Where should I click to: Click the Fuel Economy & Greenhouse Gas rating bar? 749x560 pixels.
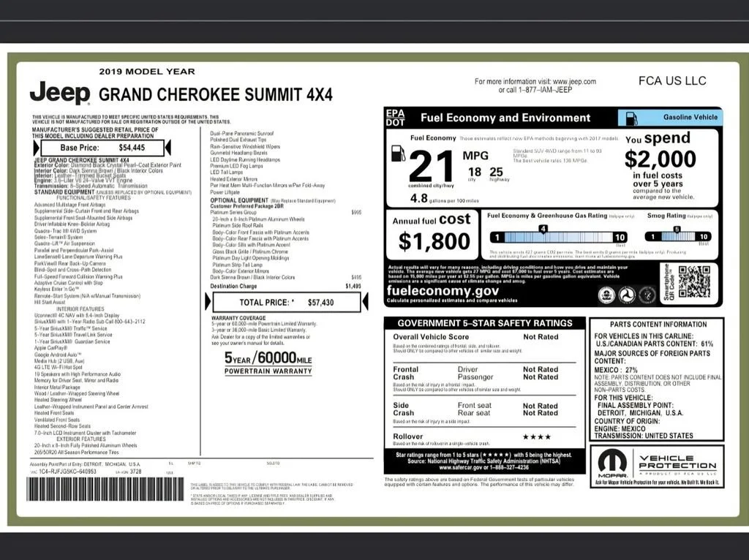pyautogui.click(x=558, y=238)
